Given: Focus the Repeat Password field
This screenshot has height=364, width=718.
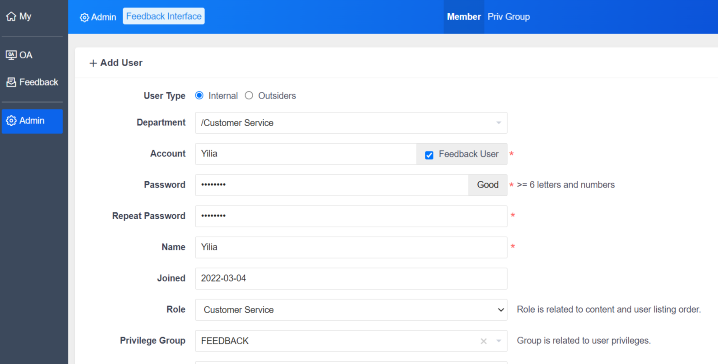Looking at the screenshot, I should pos(351,216).
